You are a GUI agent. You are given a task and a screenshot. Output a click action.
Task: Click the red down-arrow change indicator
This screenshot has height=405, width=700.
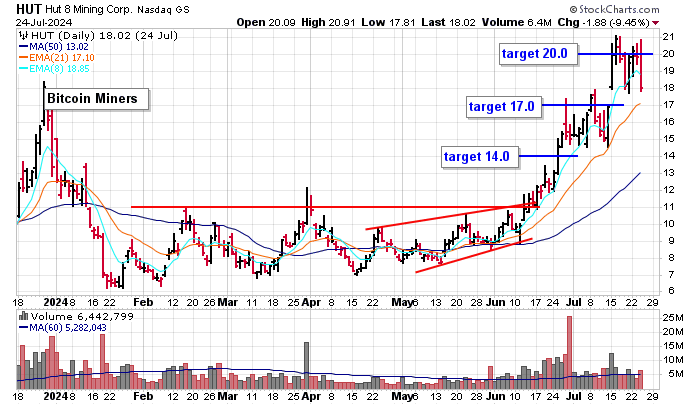(x=655, y=23)
